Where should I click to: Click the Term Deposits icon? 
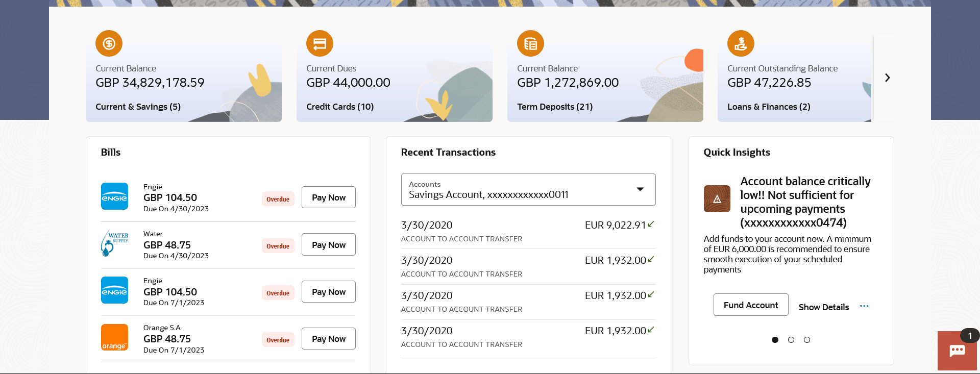[530, 43]
